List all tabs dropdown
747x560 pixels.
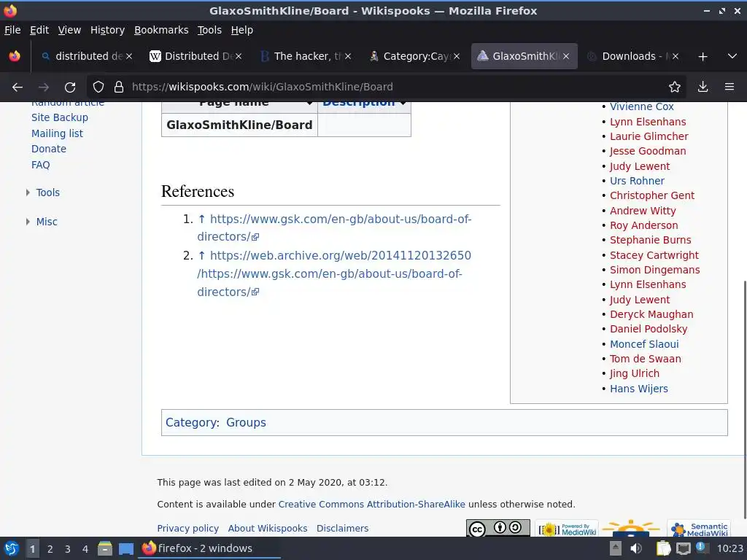pyautogui.click(x=732, y=56)
